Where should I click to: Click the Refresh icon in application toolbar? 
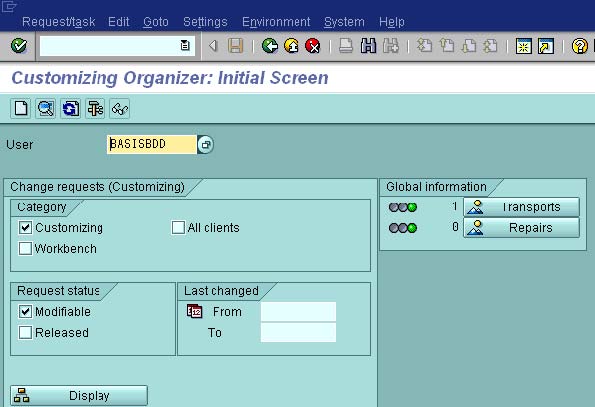tap(71, 109)
